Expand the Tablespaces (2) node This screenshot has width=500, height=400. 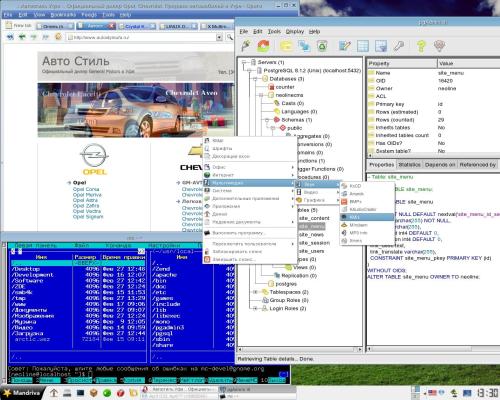point(256,292)
